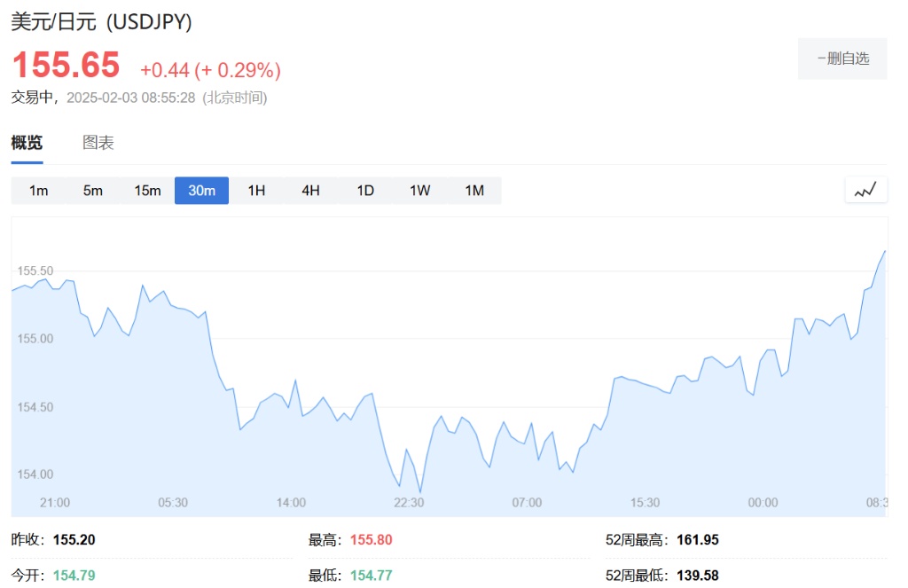908x588 pixels.
Task: Open the line chart type icon
Action: point(865,190)
